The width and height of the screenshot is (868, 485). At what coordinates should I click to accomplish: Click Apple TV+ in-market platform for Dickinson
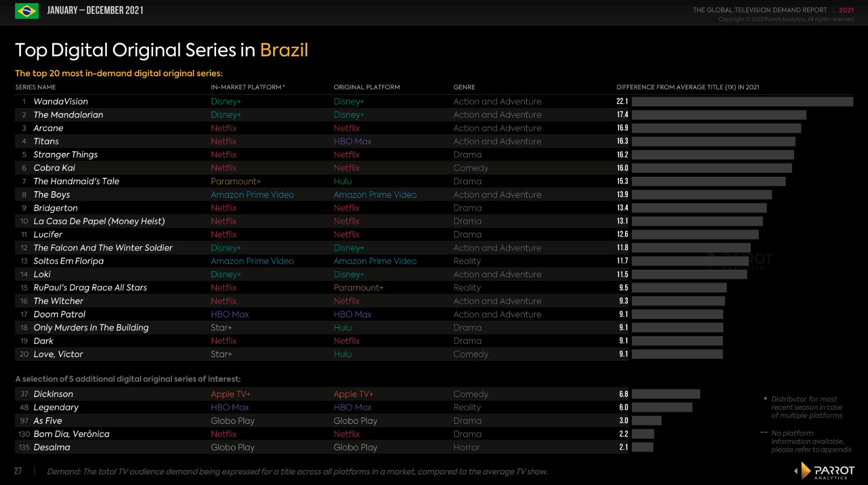tap(231, 394)
